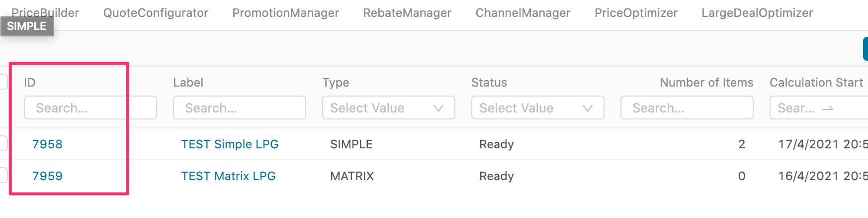Open the QuoteConfigurator tab
This screenshot has height=218, width=868.
pos(156,13)
